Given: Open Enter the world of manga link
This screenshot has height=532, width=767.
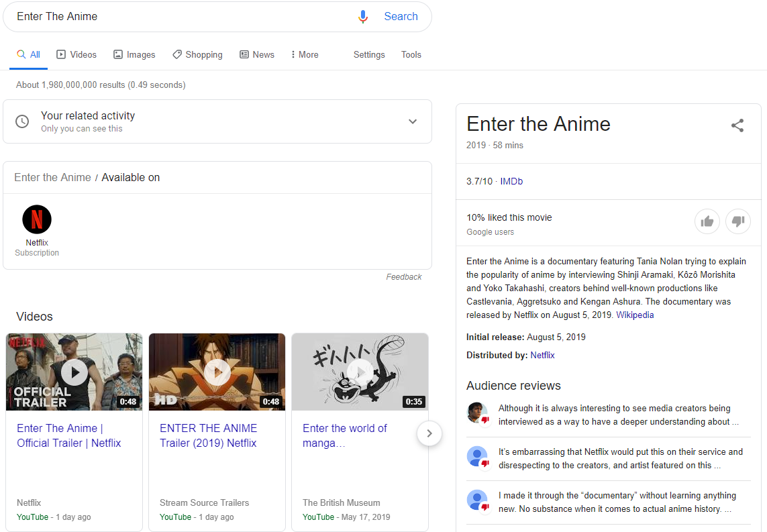Looking at the screenshot, I should 344,435.
